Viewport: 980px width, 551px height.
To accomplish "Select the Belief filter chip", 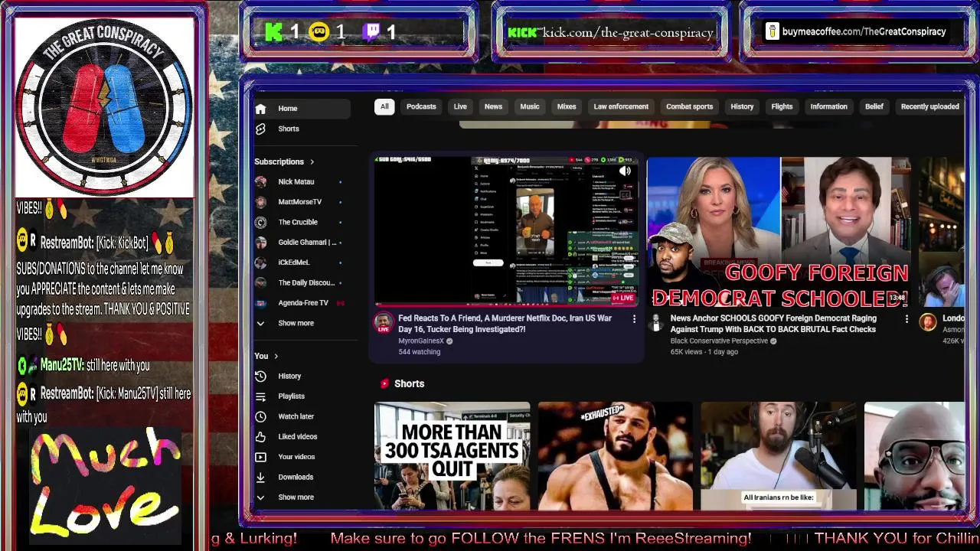I will tap(874, 107).
